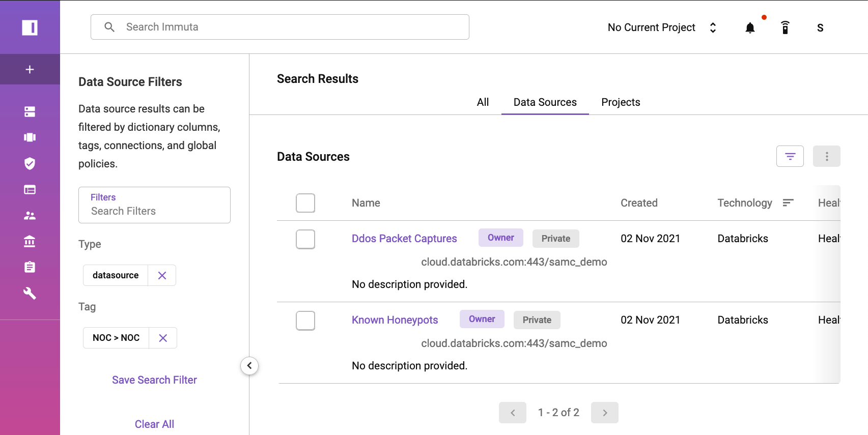Open the three-dot more actions menu

(826, 156)
